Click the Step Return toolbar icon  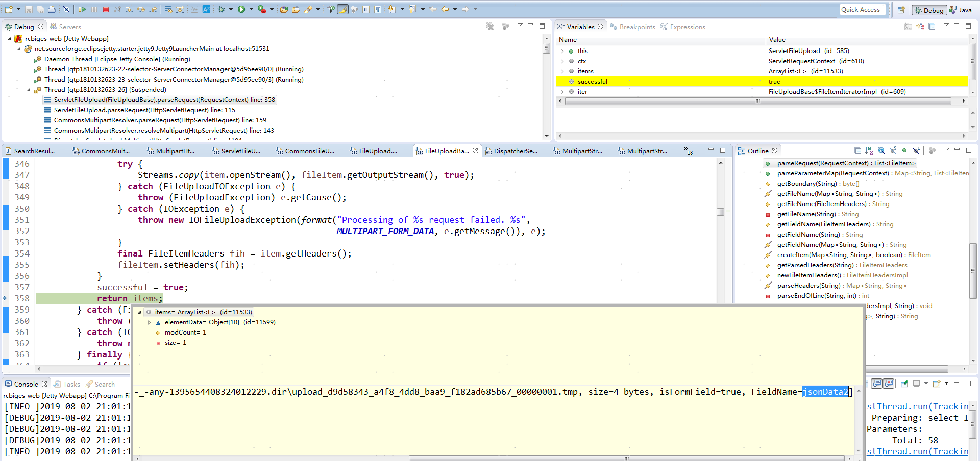point(153,9)
